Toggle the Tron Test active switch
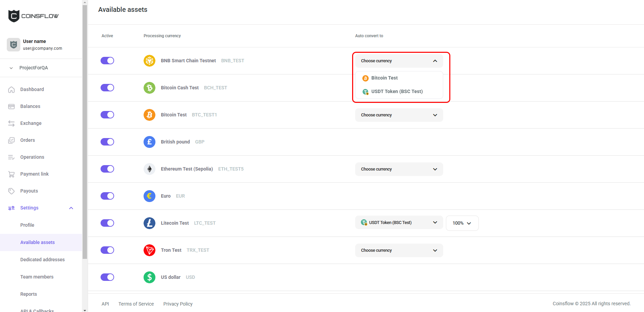 point(107,250)
